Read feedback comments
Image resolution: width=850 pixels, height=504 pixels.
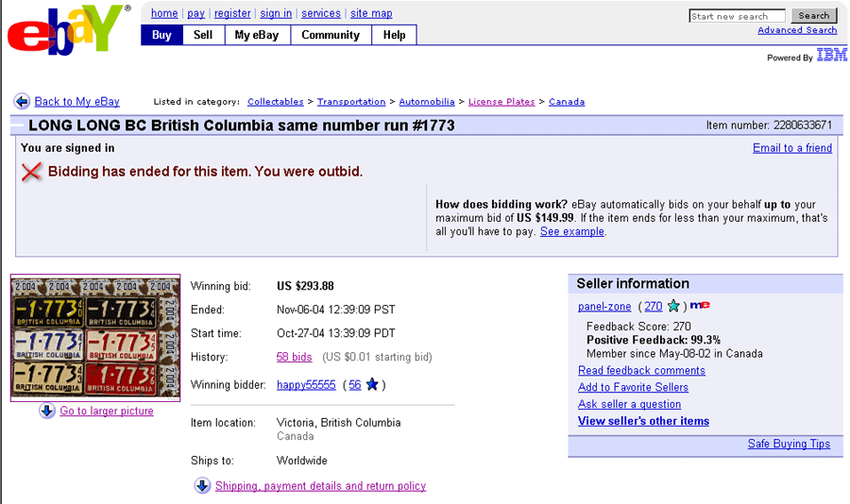point(641,371)
